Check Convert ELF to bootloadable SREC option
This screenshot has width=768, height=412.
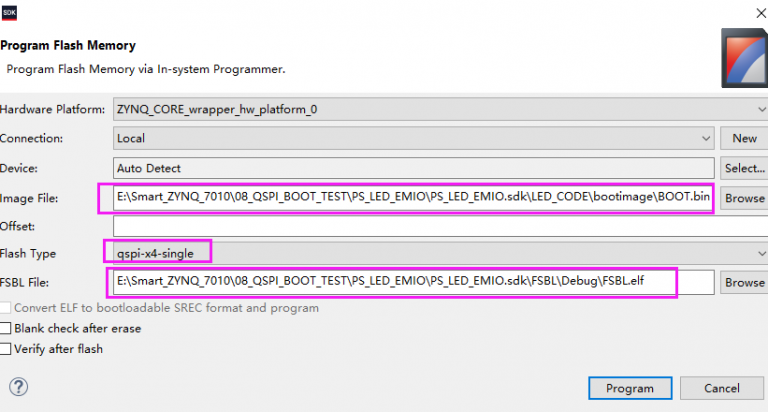(x=7, y=308)
